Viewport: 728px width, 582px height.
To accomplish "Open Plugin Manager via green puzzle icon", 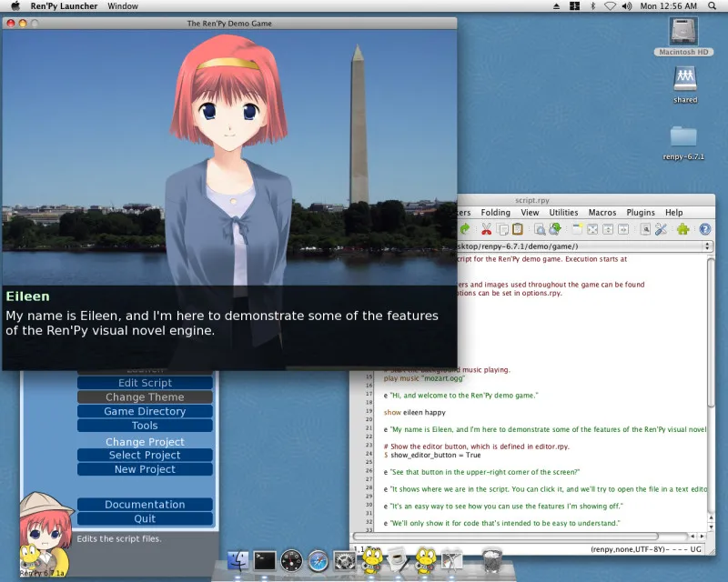I will [x=682, y=229].
